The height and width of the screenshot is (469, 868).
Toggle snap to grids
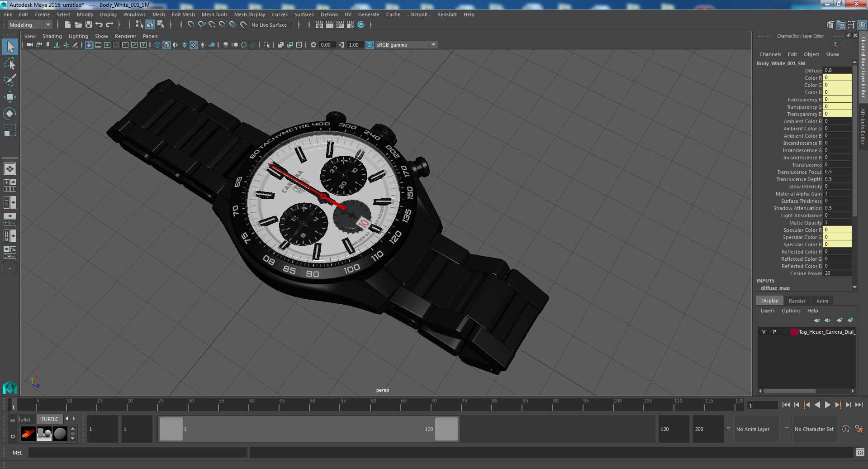191,25
